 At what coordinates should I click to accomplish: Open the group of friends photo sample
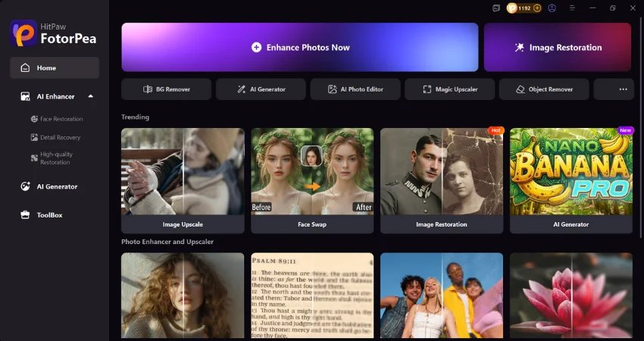point(442,296)
